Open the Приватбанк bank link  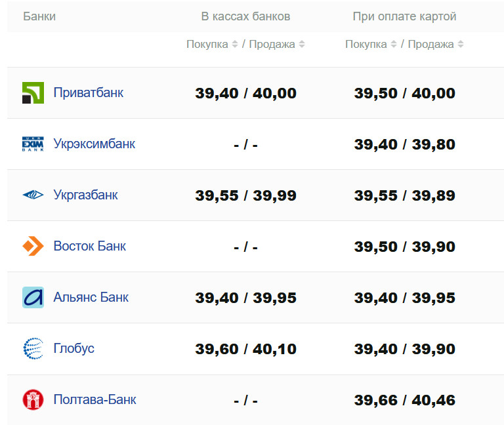(88, 92)
